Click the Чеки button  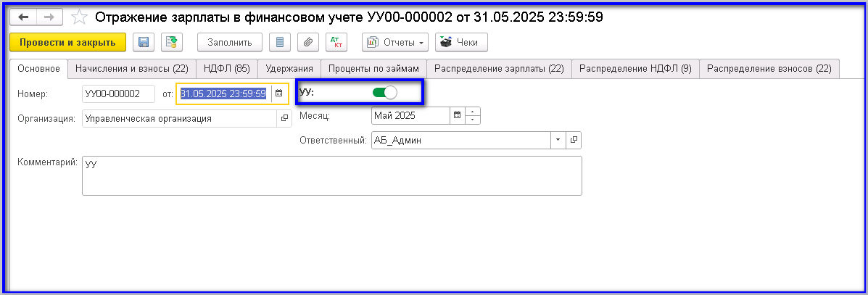click(x=461, y=43)
